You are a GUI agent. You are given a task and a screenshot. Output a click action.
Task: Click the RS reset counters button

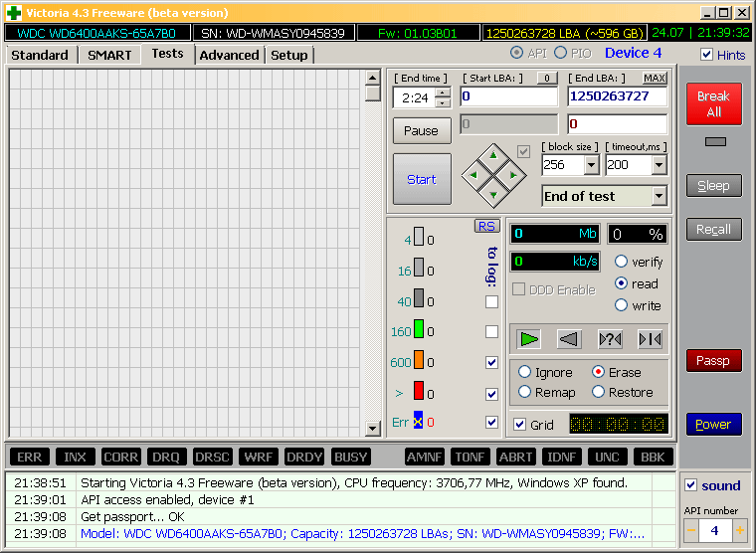(x=486, y=226)
